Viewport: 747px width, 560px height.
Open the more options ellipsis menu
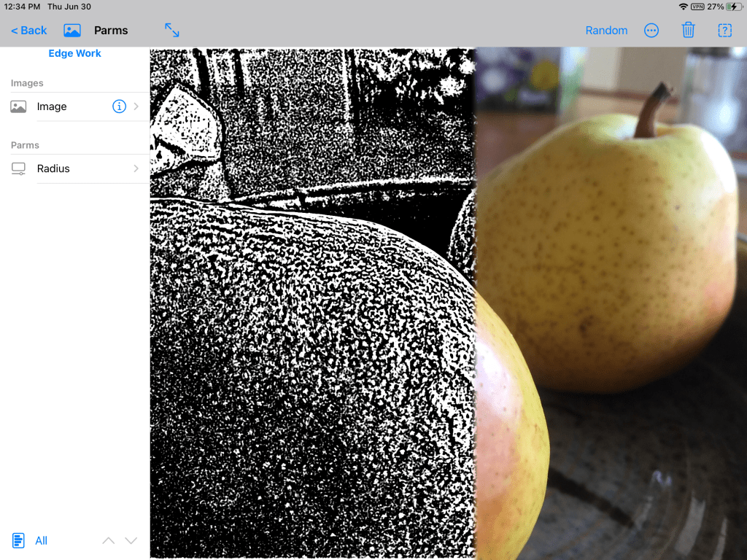tap(651, 31)
